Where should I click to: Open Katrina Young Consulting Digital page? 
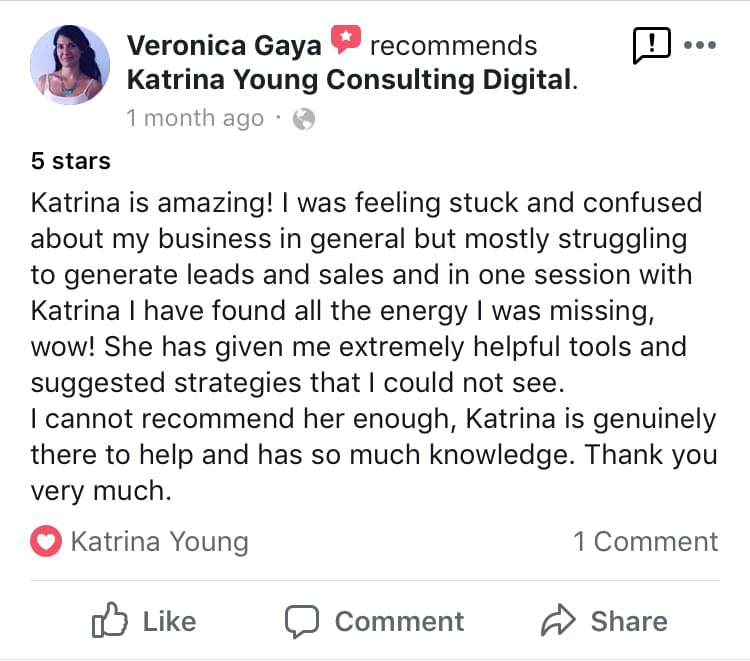[x=350, y=80]
